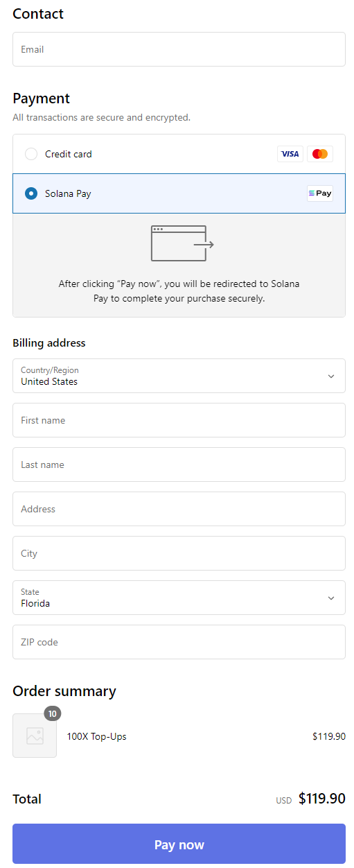Click the Pay now button
This screenshot has width=354, height=868.
(179, 844)
